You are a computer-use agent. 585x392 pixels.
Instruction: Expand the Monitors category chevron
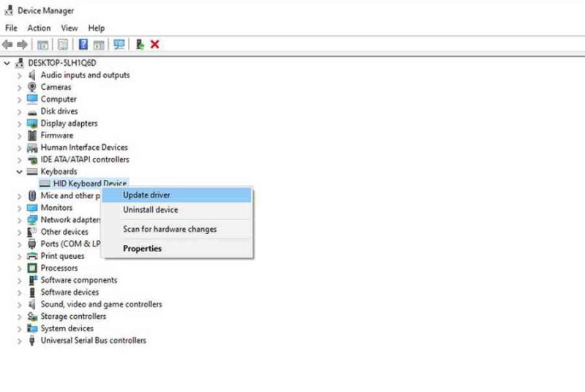[x=20, y=208]
